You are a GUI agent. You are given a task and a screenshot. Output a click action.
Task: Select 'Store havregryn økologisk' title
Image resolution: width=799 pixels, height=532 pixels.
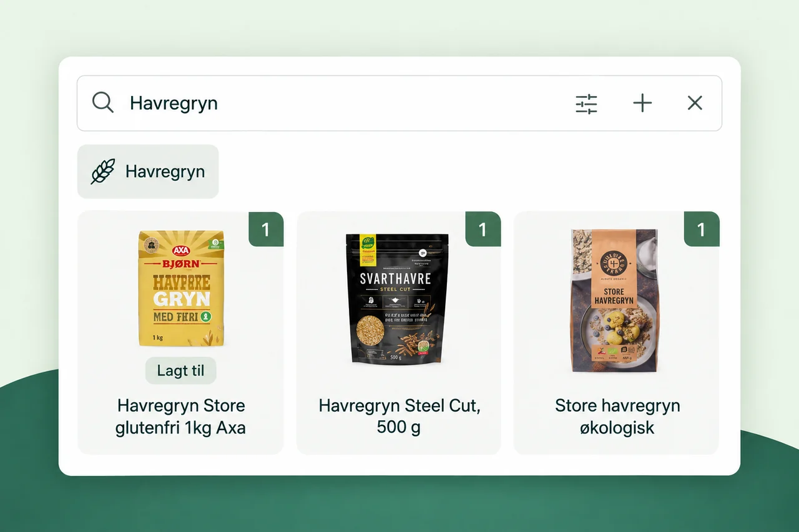tap(617, 417)
